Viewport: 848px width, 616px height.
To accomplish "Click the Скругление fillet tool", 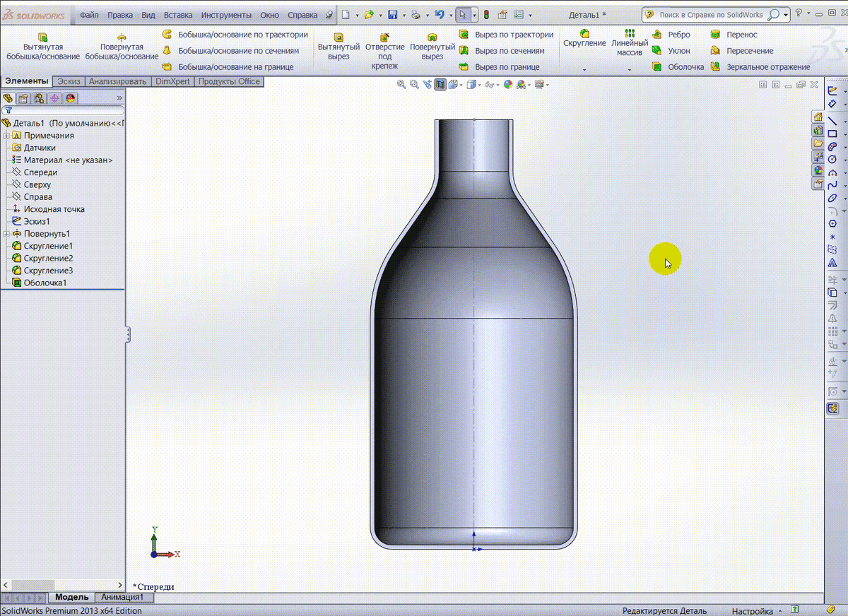I will [x=584, y=39].
